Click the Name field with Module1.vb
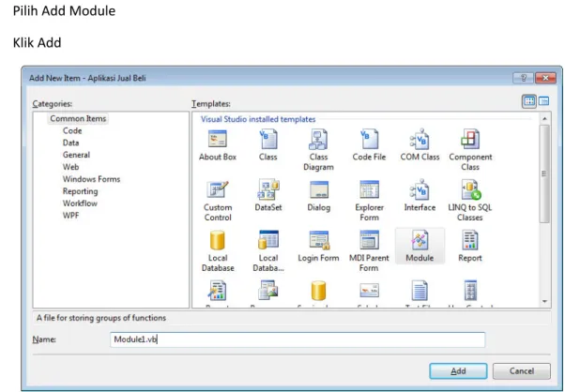 (298, 339)
